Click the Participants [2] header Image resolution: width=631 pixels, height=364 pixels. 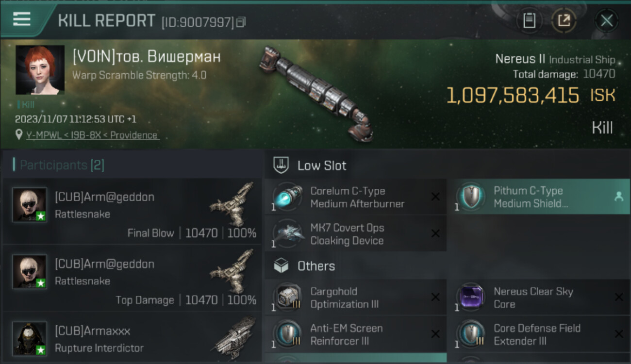(x=62, y=165)
